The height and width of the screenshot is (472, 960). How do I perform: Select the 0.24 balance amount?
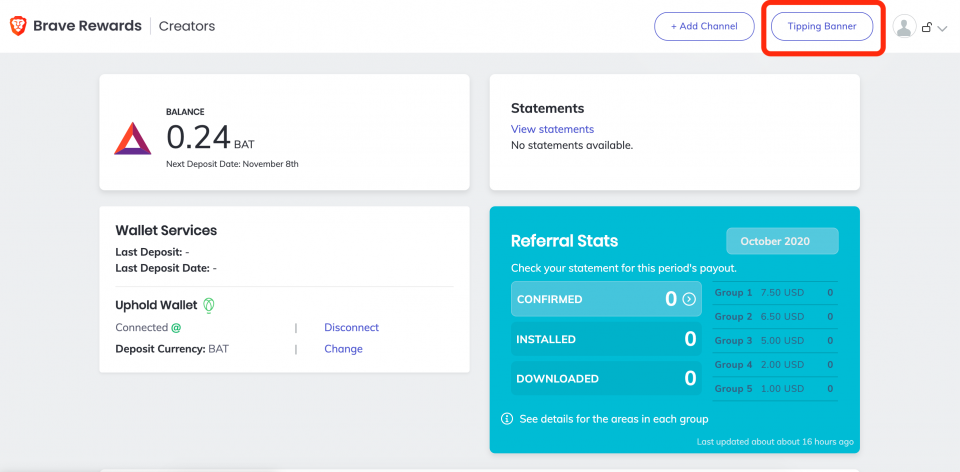(x=198, y=137)
